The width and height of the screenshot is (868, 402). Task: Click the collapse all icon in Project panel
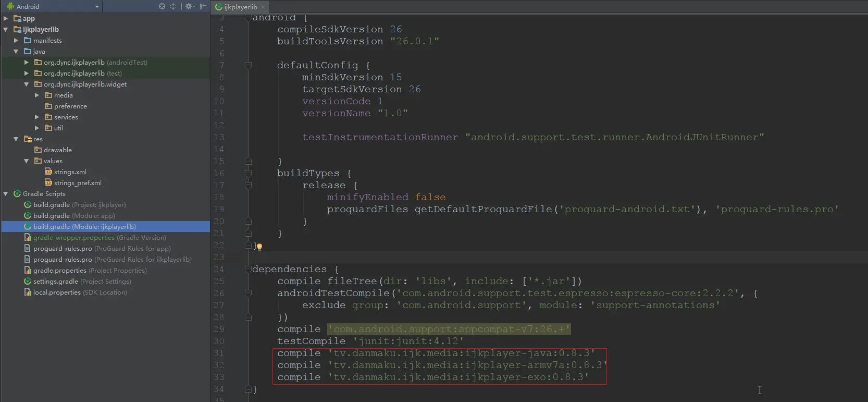pos(173,6)
